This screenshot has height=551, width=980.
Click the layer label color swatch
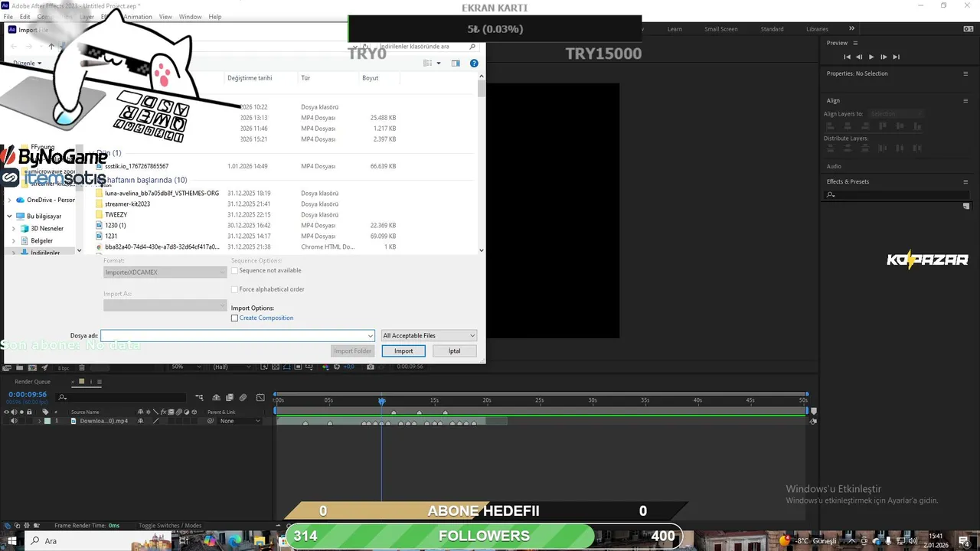(x=47, y=421)
